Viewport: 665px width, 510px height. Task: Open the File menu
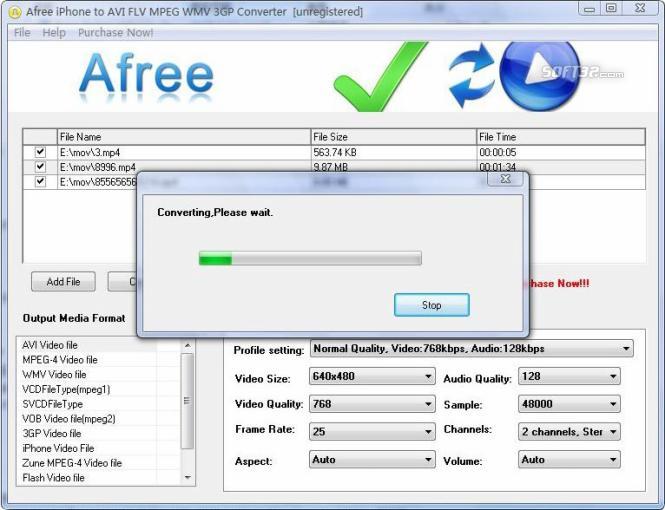pos(22,33)
